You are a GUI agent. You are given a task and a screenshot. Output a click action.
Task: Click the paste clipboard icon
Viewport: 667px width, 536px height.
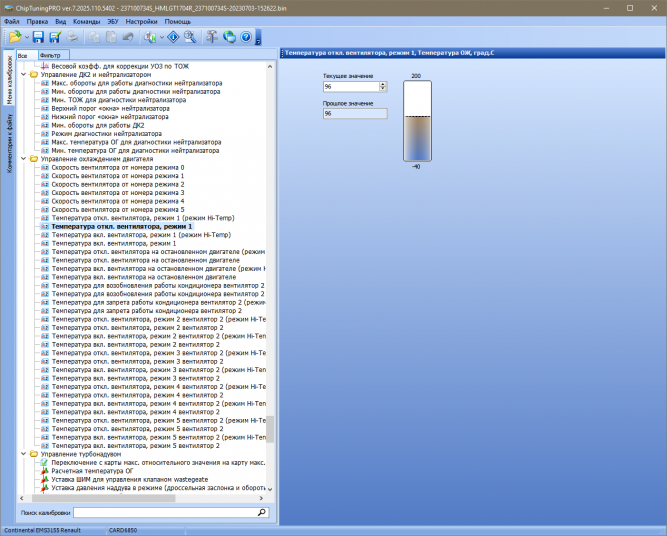[x=111, y=37]
